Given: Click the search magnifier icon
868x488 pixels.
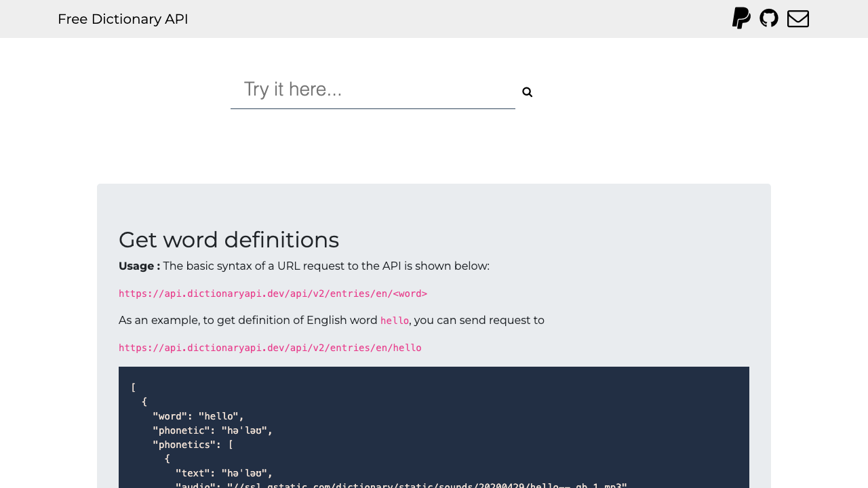Looking at the screenshot, I should 527,92.
